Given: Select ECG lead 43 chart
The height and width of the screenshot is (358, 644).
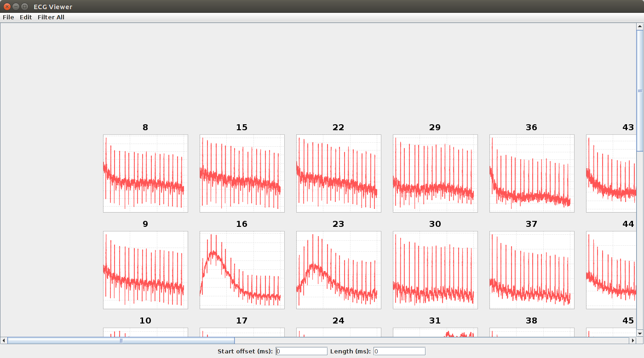Looking at the screenshot, I should pyautogui.click(x=611, y=173).
